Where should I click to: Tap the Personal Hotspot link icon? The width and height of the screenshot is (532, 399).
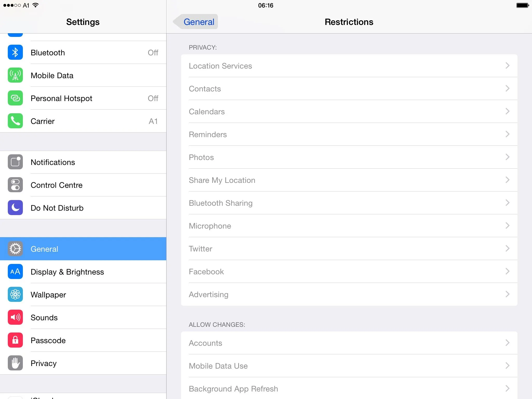click(x=15, y=98)
